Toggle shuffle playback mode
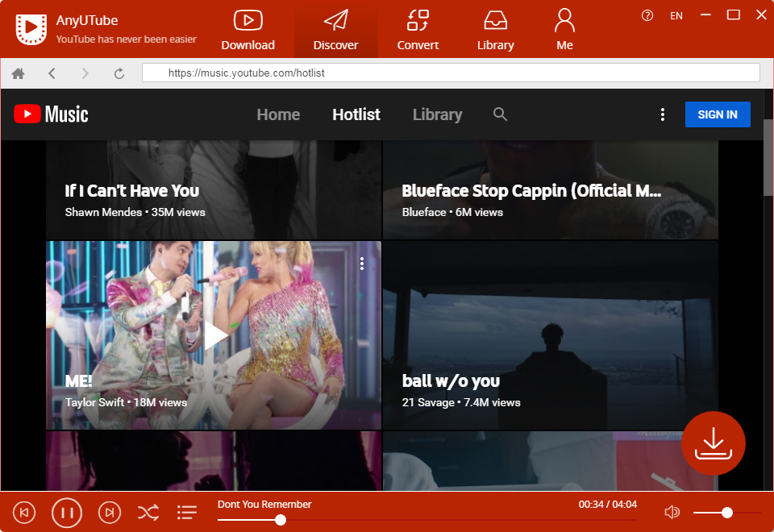 tap(148, 513)
